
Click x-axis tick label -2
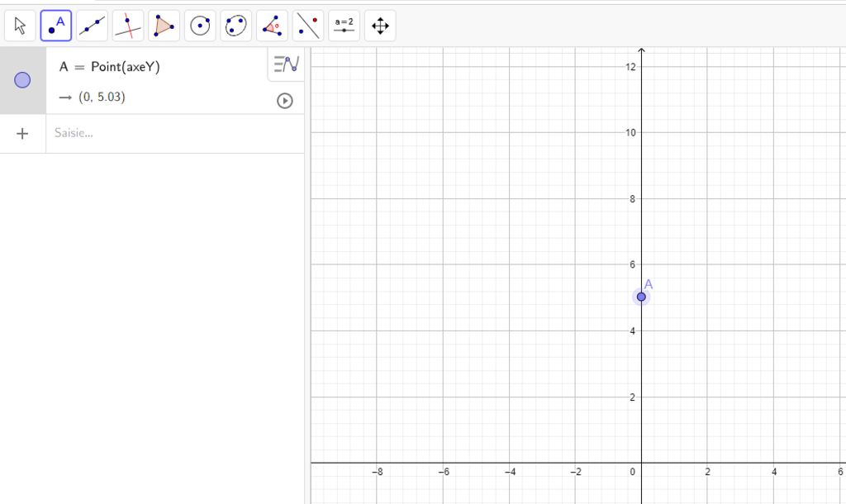pyautogui.click(x=576, y=472)
